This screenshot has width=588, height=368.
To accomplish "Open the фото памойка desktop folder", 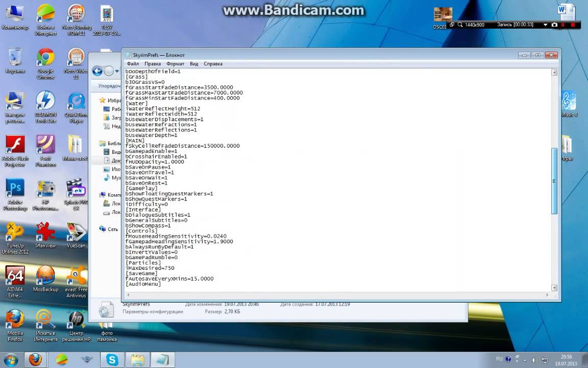I will pyautogui.click(x=107, y=332).
